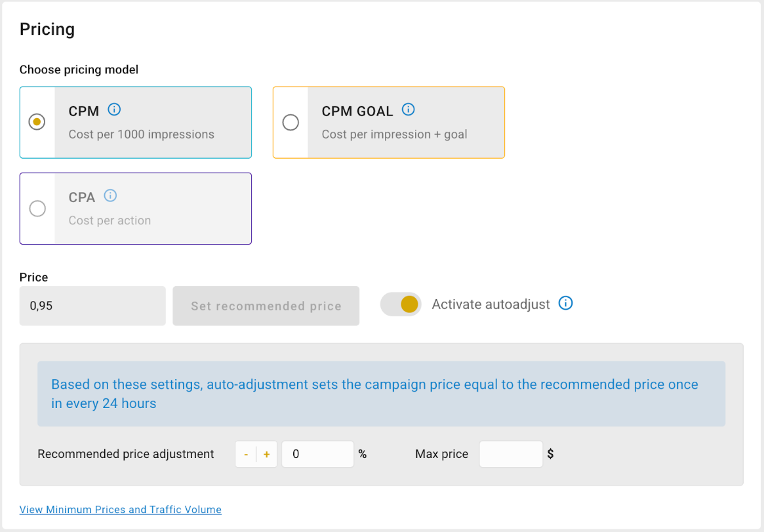Click the "Cost per action" description text
The height and width of the screenshot is (532, 764).
(110, 220)
